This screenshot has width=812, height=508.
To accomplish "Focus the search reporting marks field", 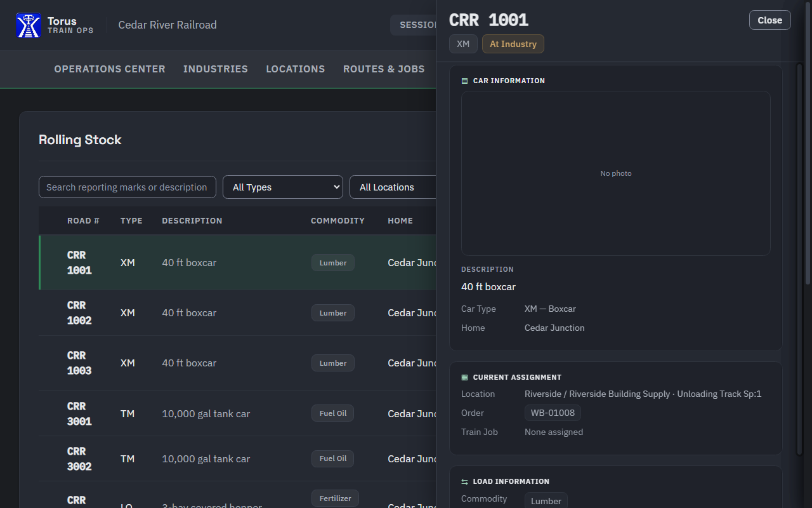I will tap(128, 187).
